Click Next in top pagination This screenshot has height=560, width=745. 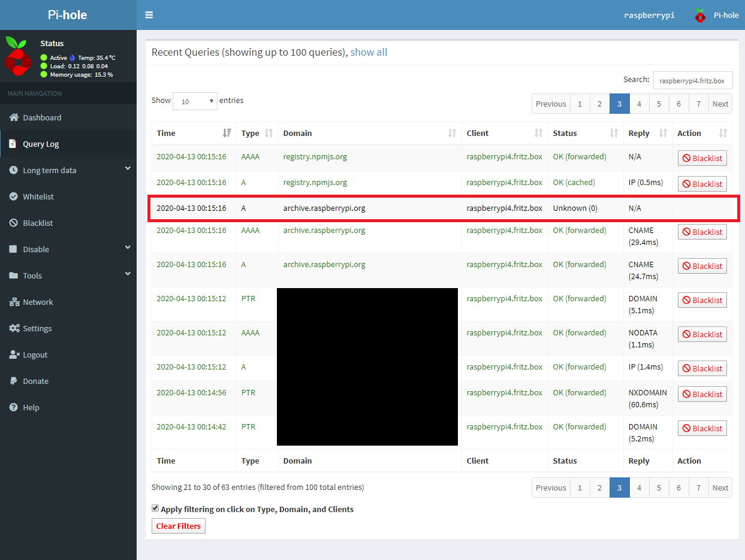tap(720, 104)
